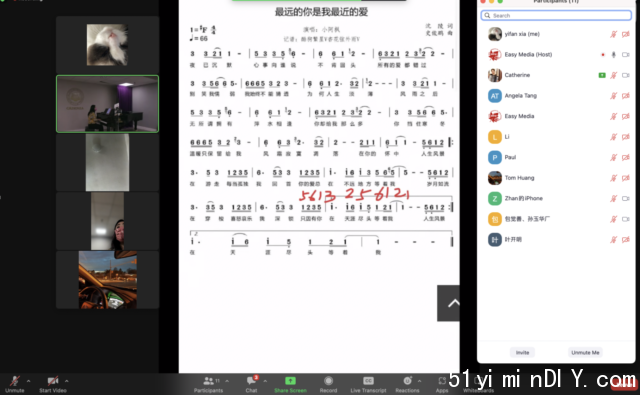The width and height of the screenshot is (640, 395).
Task: Open the Apps icon in toolbar
Action: [x=442, y=381]
